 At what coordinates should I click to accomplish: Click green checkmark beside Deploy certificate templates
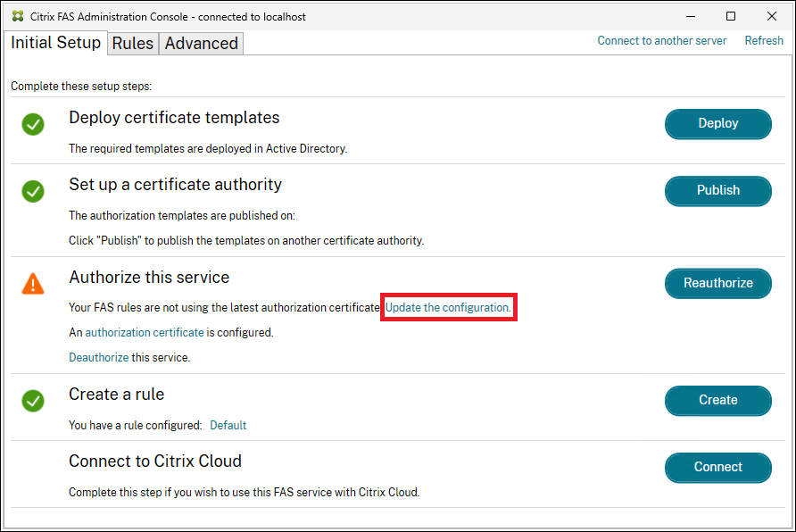tap(33, 124)
